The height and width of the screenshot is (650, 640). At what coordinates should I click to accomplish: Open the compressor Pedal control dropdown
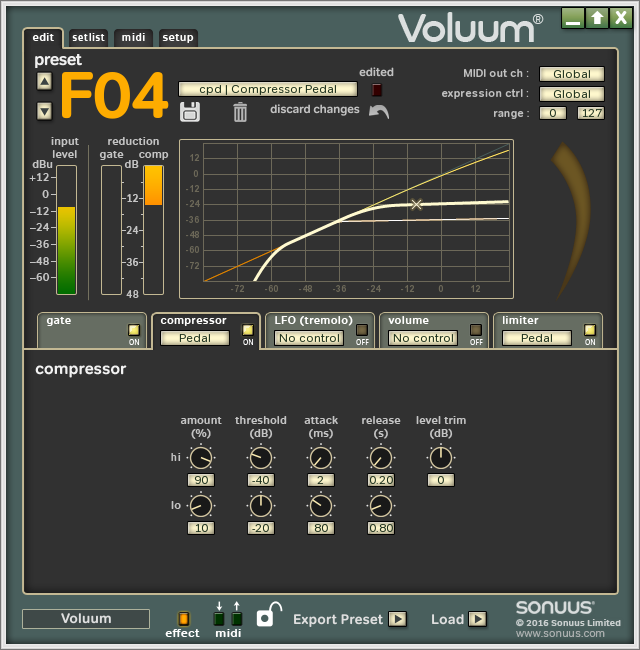pos(195,338)
